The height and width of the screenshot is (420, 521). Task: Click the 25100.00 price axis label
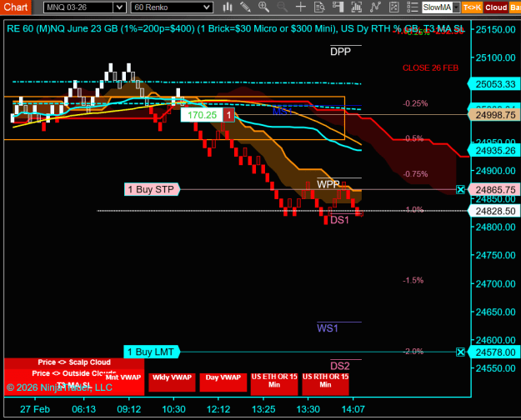point(495,57)
